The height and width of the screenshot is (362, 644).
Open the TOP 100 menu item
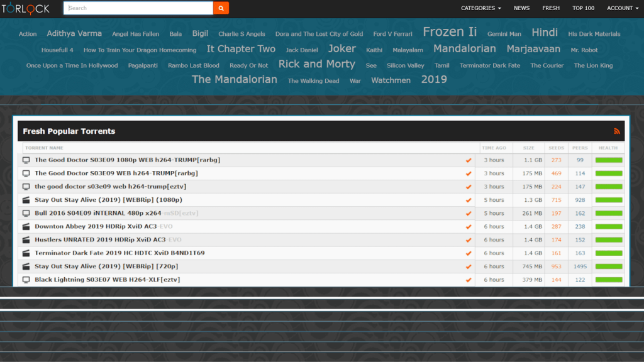click(583, 8)
